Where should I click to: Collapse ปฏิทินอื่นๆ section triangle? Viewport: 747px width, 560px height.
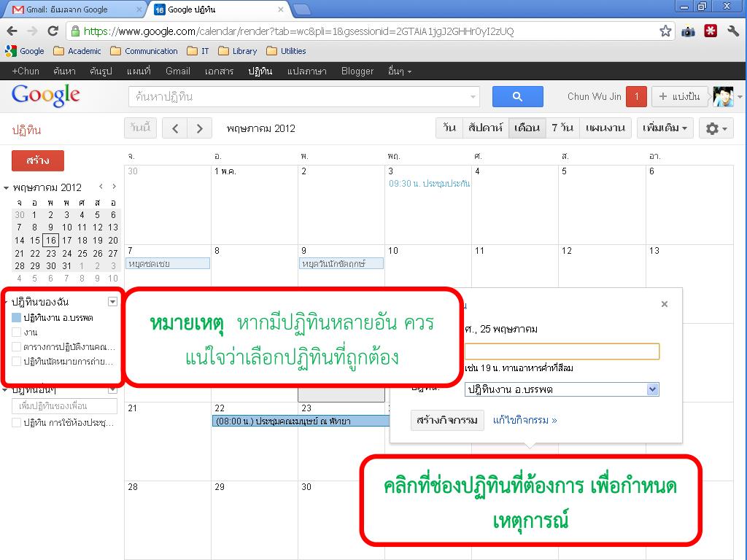click(x=5, y=390)
